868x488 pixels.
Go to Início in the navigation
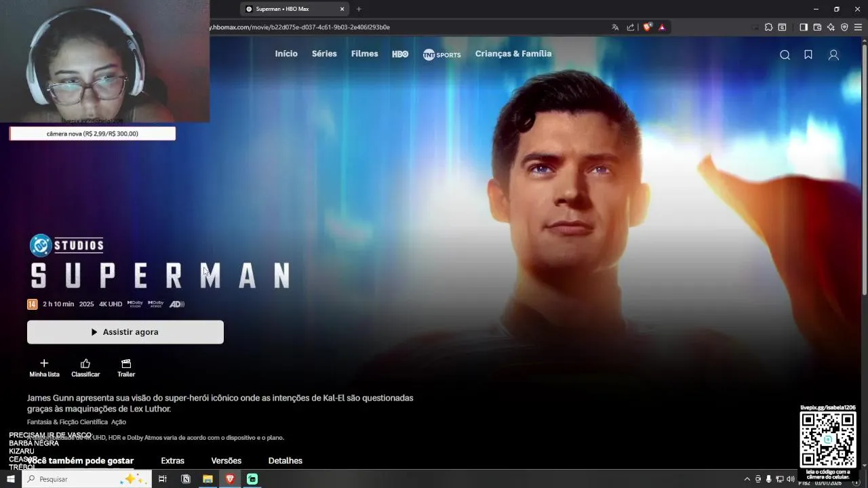(x=286, y=54)
